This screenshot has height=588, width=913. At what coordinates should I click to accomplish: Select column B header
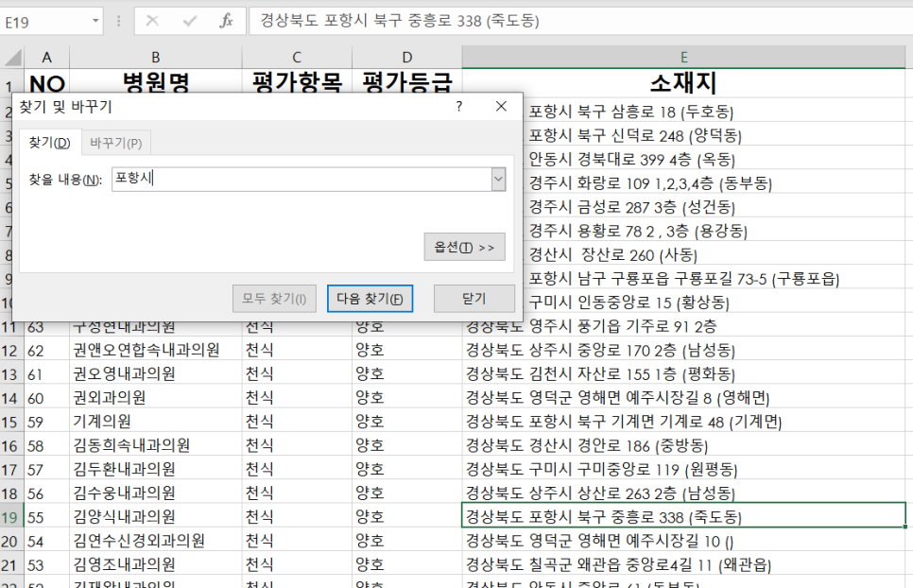[155, 58]
